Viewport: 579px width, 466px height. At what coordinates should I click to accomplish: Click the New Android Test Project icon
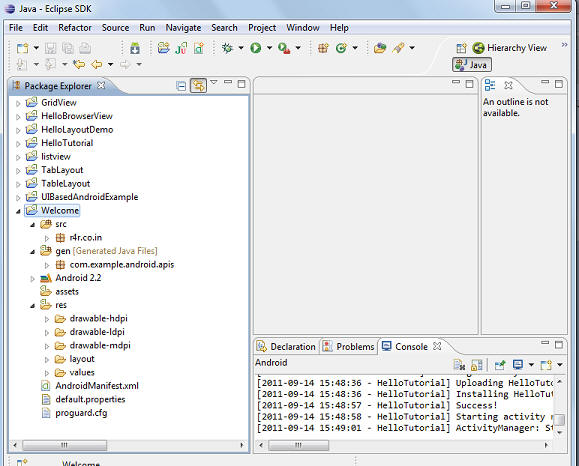181,48
